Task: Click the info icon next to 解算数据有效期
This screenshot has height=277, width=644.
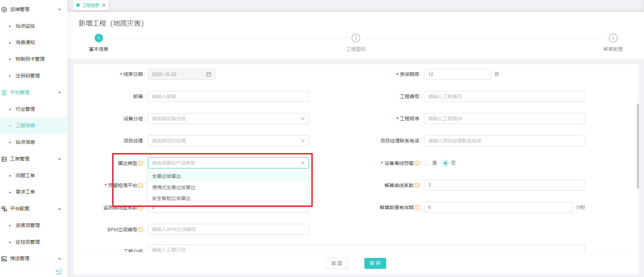Action: click(417, 207)
